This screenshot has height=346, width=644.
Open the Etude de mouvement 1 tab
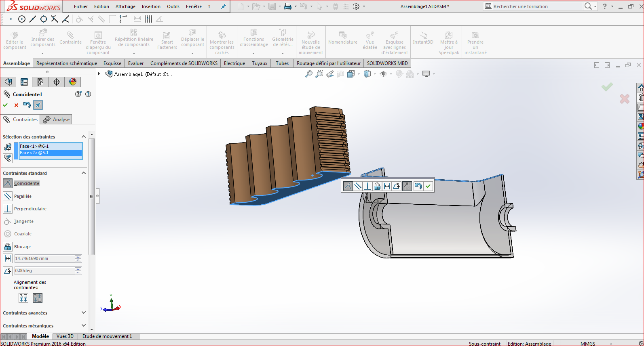click(107, 336)
